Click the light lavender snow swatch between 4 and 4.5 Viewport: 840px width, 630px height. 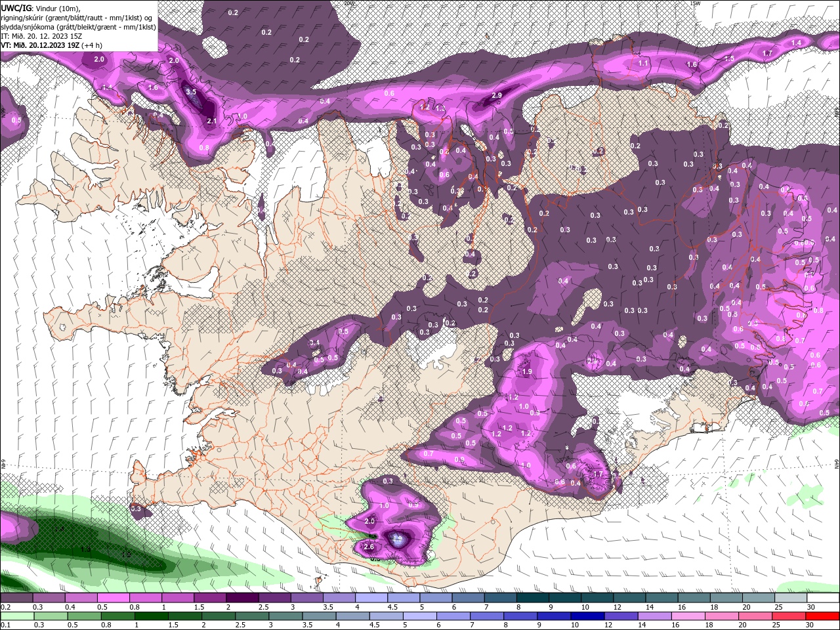click(370, 598)
